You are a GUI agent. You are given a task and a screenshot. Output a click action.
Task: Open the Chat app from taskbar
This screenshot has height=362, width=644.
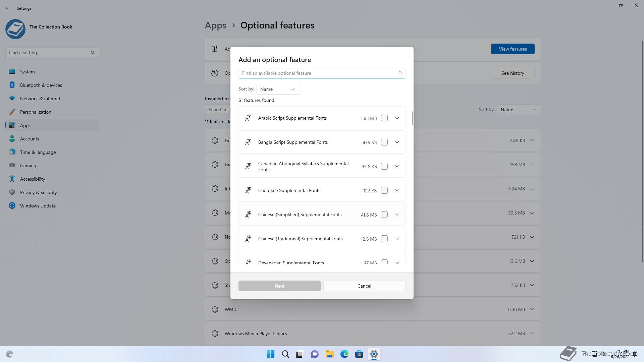[315, 354]
